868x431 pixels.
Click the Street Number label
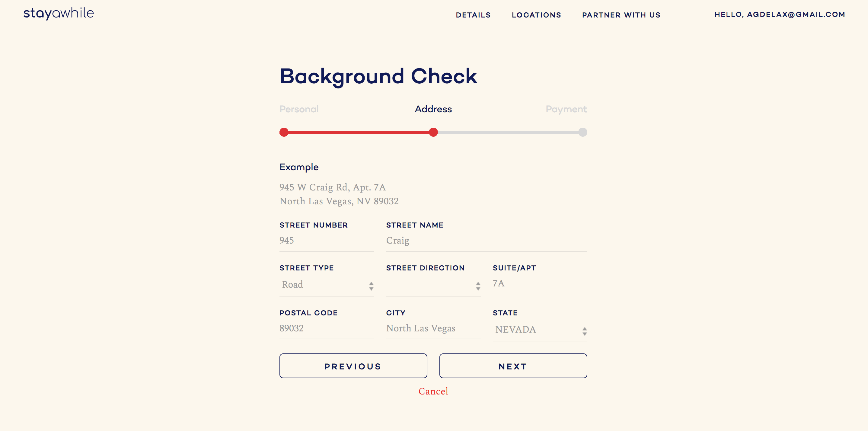(x=313, y=225)
